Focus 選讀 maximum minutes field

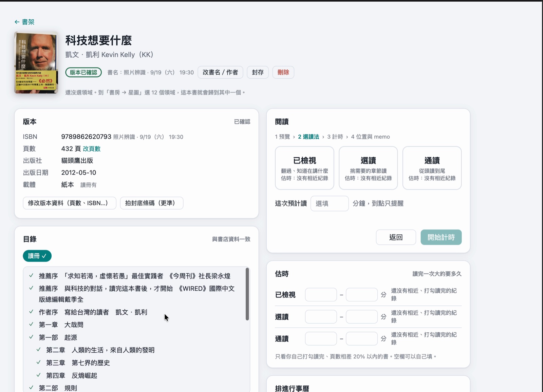(362, 317)
